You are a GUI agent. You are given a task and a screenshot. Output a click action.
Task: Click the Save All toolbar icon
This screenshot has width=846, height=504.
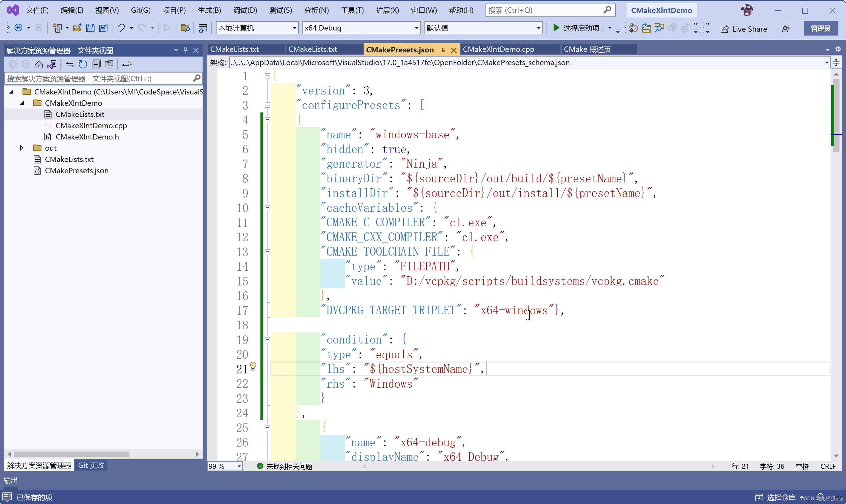103,28
